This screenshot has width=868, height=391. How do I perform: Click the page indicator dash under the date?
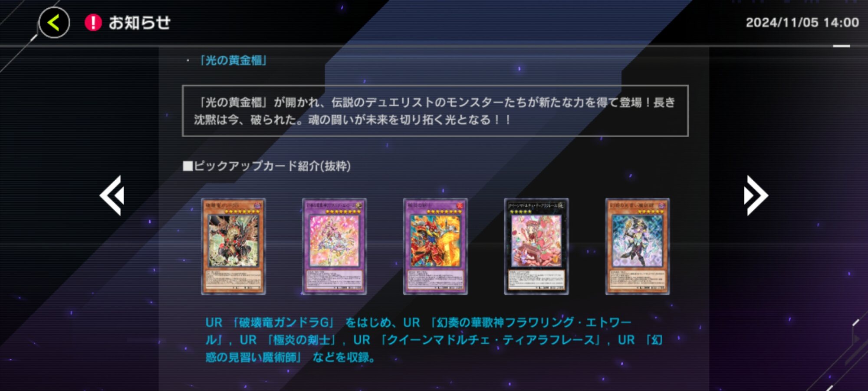point(841,46)
